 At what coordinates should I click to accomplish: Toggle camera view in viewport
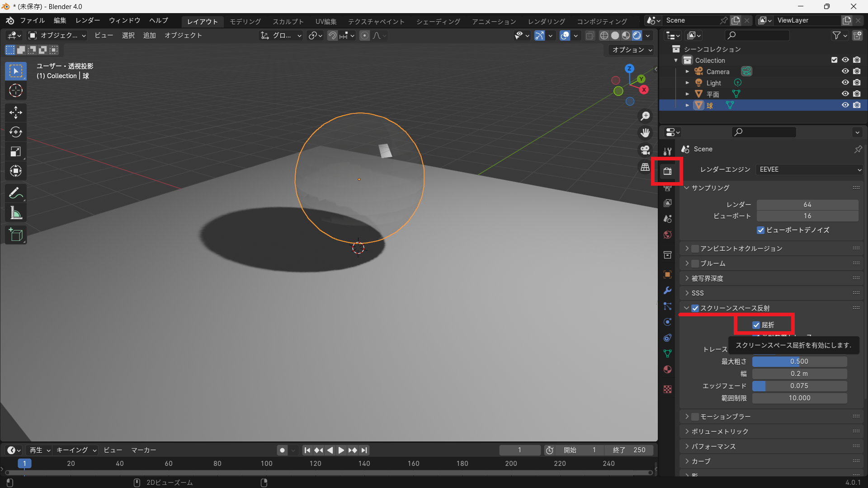point(645,150)
